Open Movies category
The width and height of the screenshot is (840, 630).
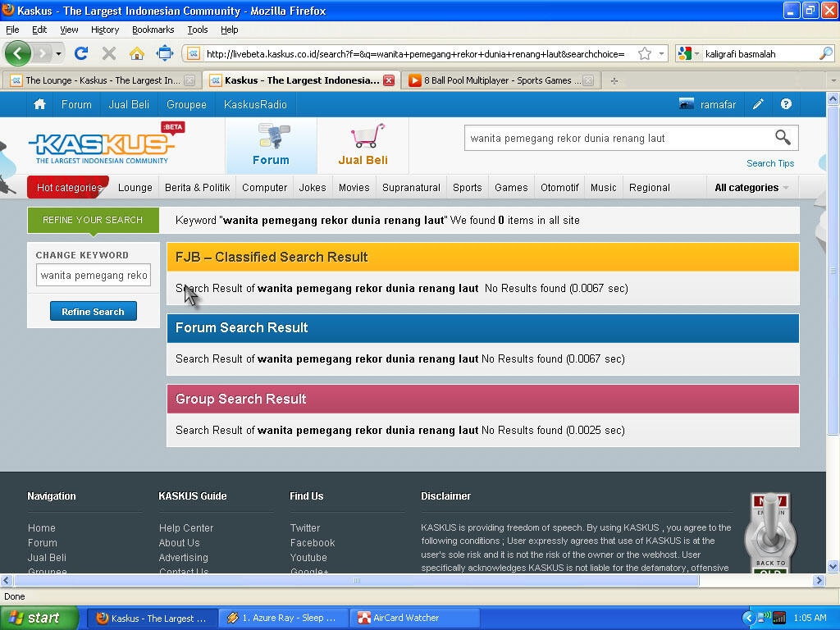(354, 188)
